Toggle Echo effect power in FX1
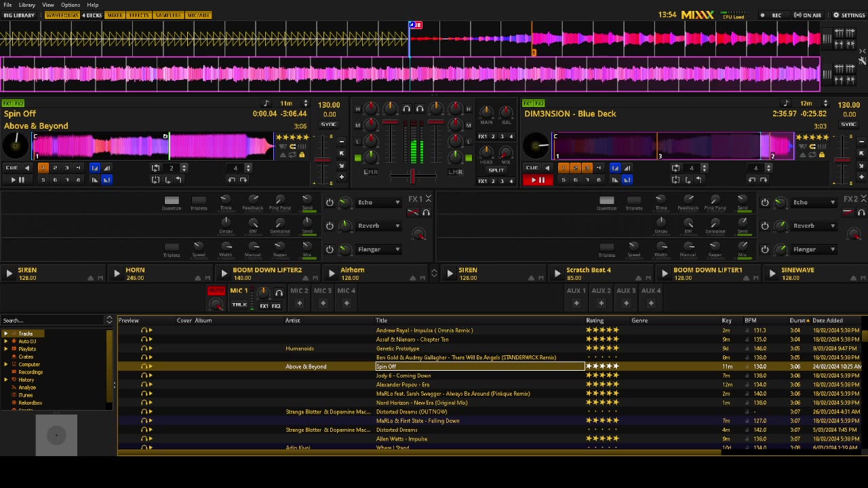The image size is (868, 488). pyautogui.click(x=330, y=202)
